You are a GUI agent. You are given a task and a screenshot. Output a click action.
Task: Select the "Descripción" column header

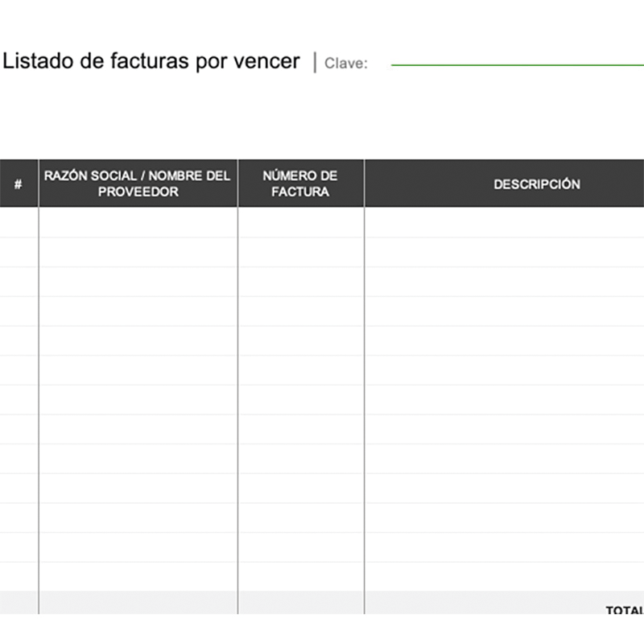pos(504,184)
